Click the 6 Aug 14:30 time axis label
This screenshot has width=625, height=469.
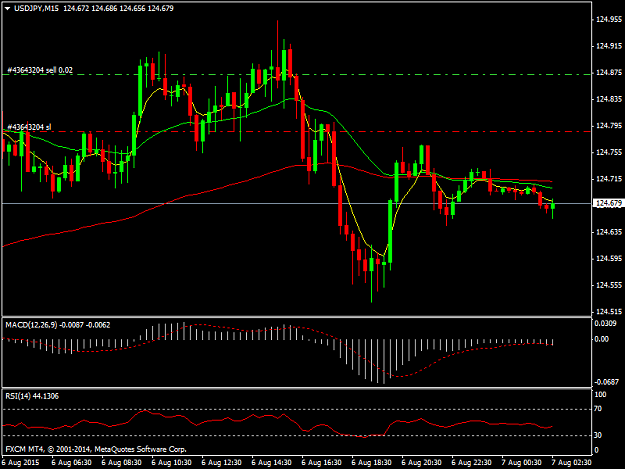click(x=271, y=463)
